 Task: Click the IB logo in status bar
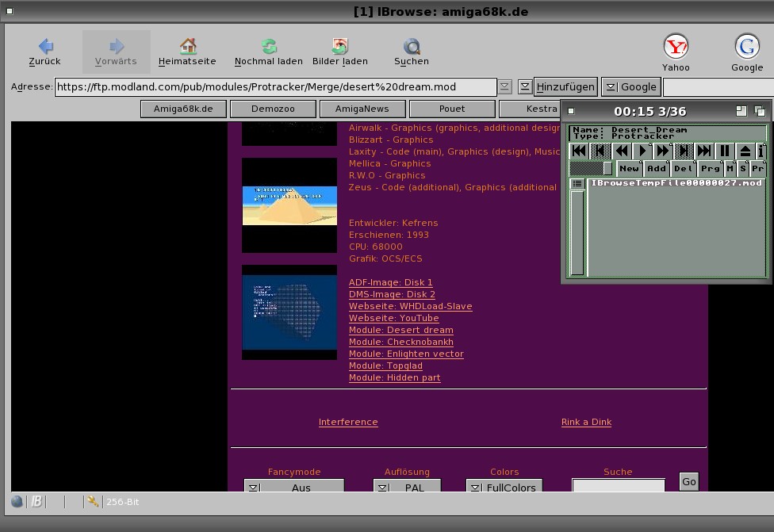tap(36, 502)
